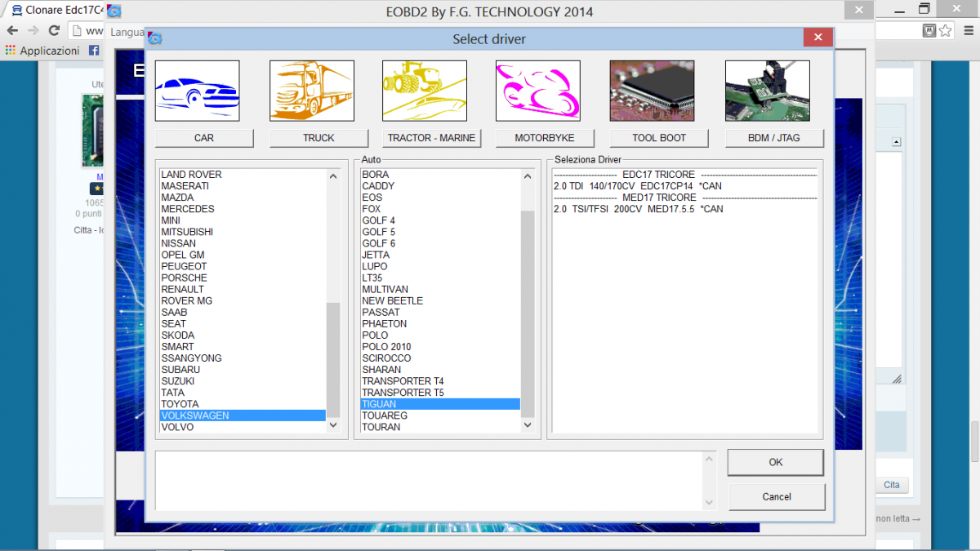Reload the browser page
980x551 pixels.
click(x=54, y=30)
